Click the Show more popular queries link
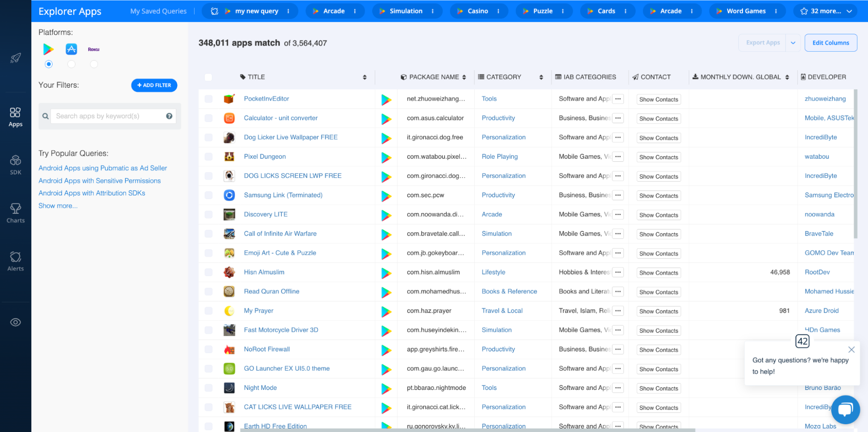The width and height of the screenshot is (868, 432). [58, 206]
